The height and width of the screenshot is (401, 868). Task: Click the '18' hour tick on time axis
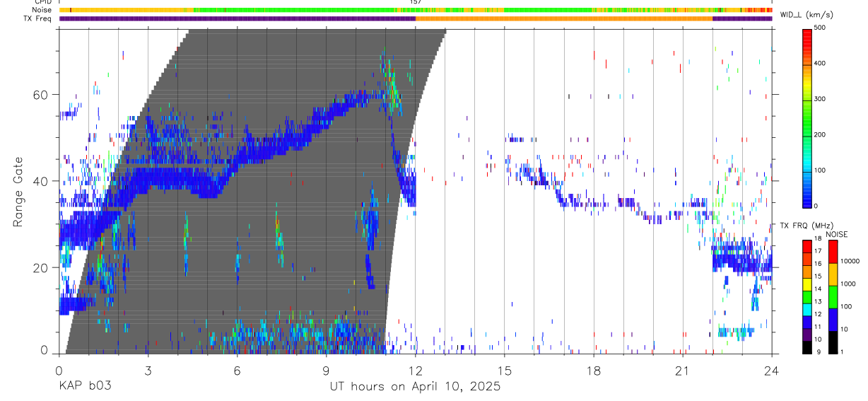pyautogui.click(x=594, y=370)
